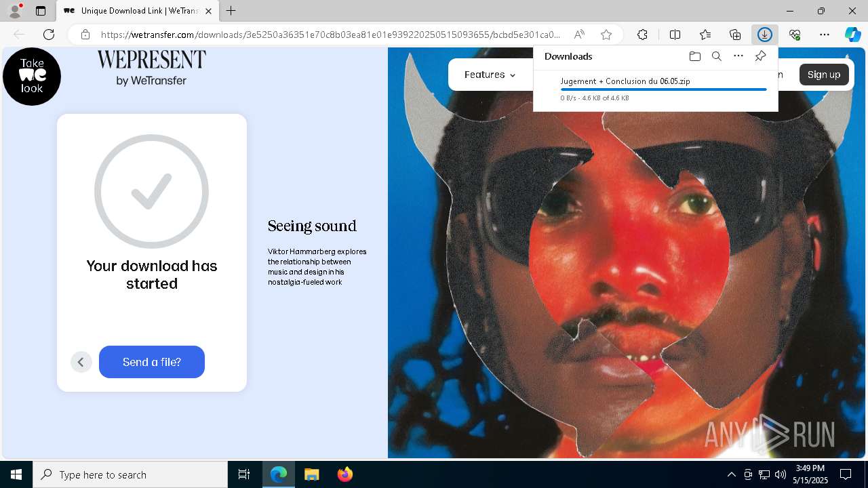868x488 pixels.
Task: Toggle Split screen view
Action: (x=675, y=35)
